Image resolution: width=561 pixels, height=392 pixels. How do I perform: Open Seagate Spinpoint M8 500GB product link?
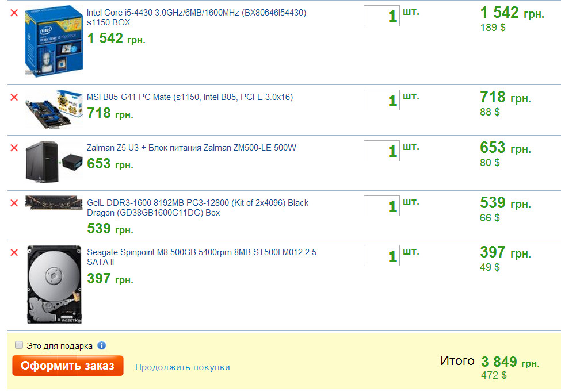click(202, 257)
